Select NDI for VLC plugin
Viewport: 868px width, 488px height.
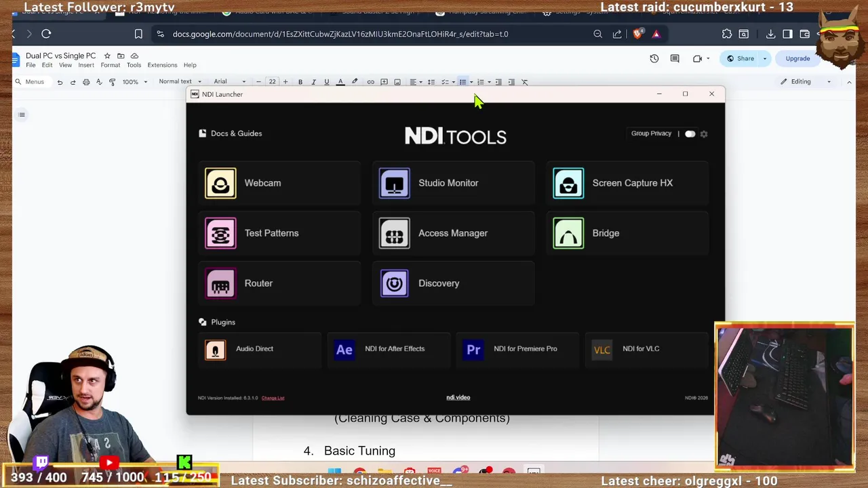[646, 349]
